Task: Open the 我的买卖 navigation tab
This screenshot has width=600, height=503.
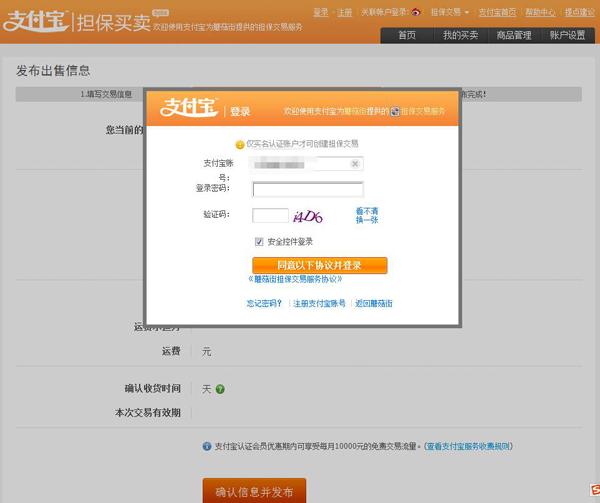Action: coord(460,36)
